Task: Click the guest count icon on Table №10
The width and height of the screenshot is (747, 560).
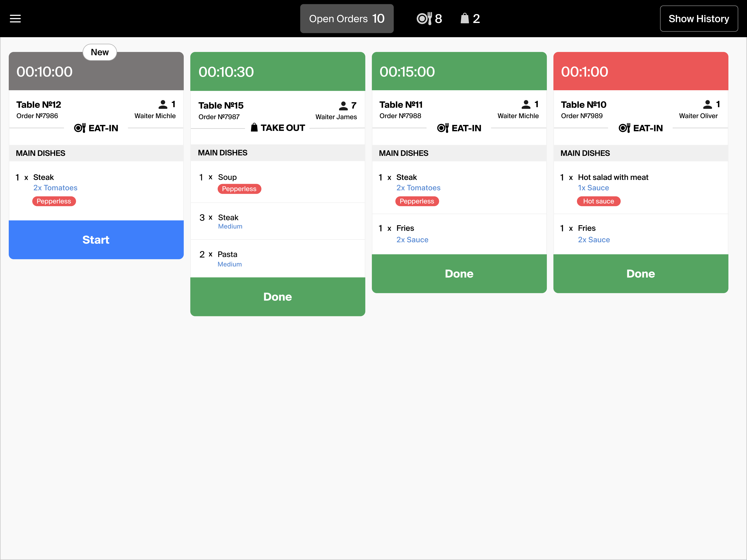Action: pos(707,104)
